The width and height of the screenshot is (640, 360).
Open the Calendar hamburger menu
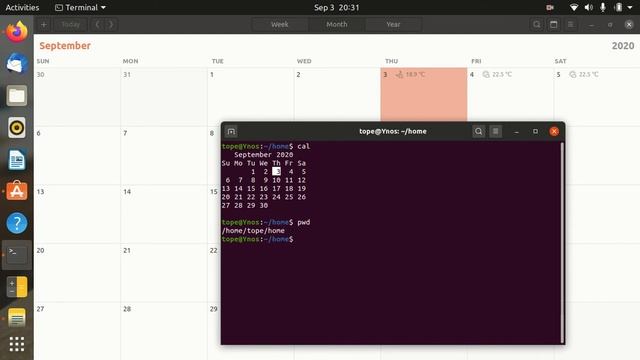coord(571,24)
